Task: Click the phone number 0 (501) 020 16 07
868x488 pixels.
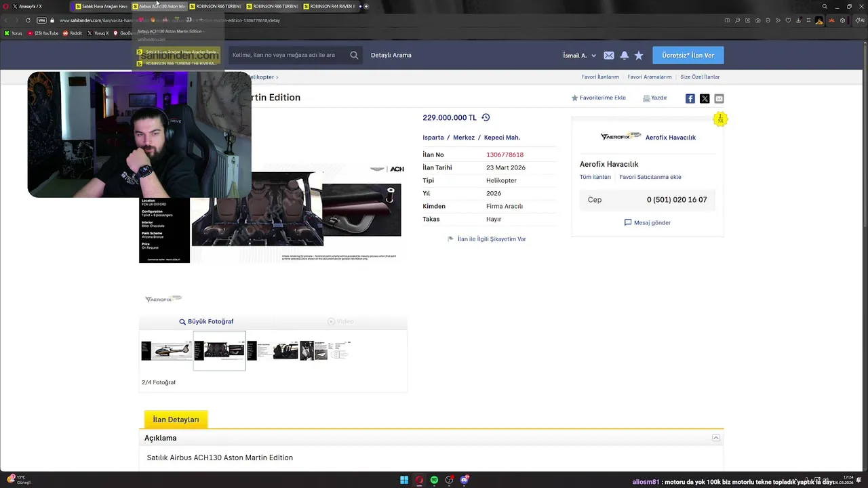Action: point(677,200)
